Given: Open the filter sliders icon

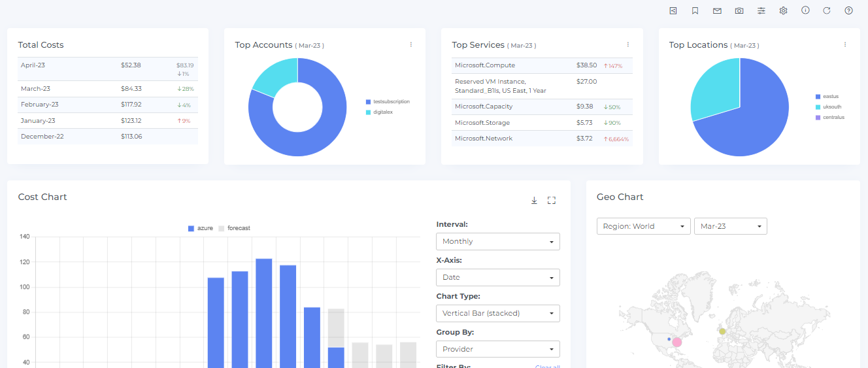Looking at the screenshot, I should tap(761, 10).
